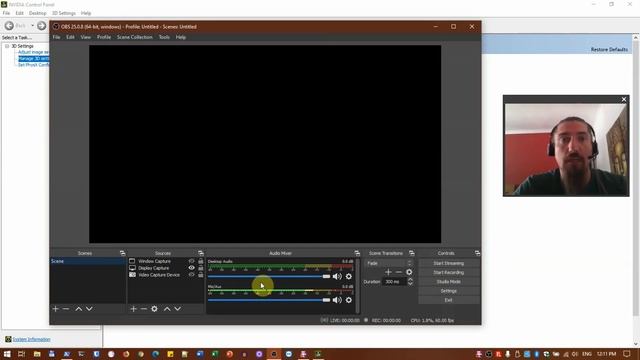Image resolution: width=640 pixels, height=360 pixels.
Task: Click NVIDIA Control Panel forward arrow
Action: click(42, 26)
